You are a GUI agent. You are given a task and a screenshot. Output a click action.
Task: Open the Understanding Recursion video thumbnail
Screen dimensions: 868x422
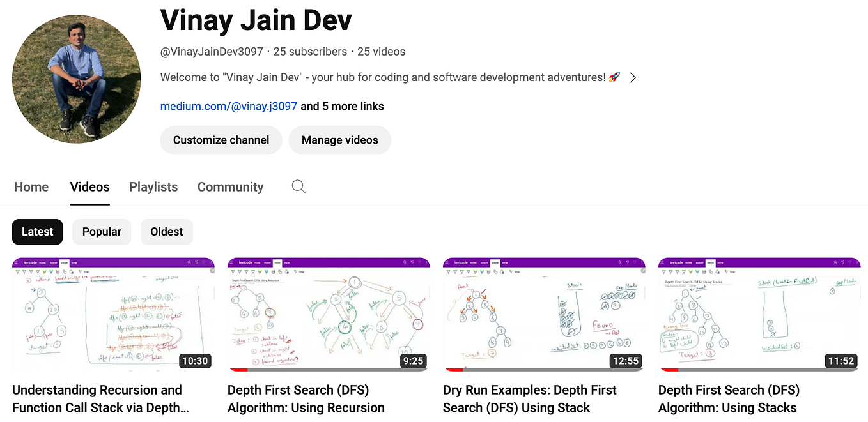[x=113, y=314]
